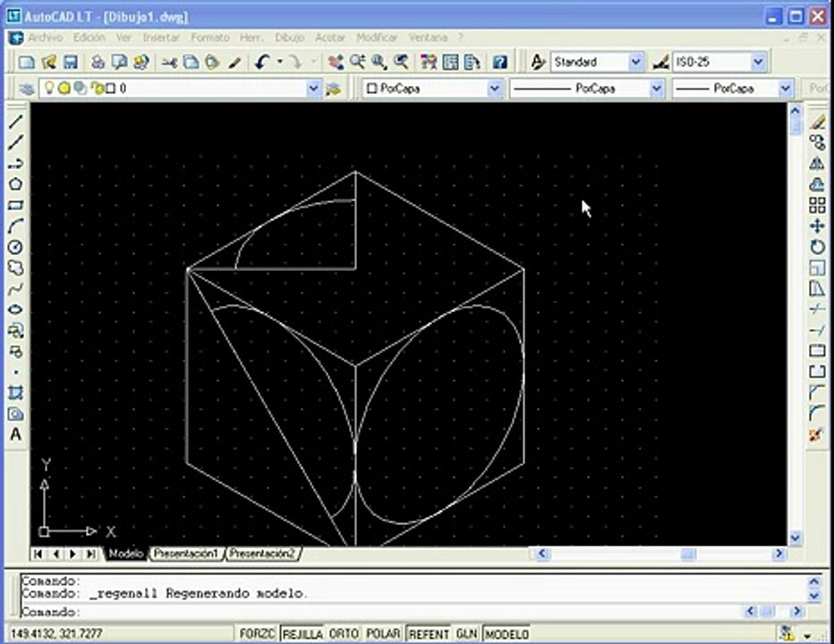Click the Zoom Previous icon
834x644 pixels.
click(x=401, y=63)
